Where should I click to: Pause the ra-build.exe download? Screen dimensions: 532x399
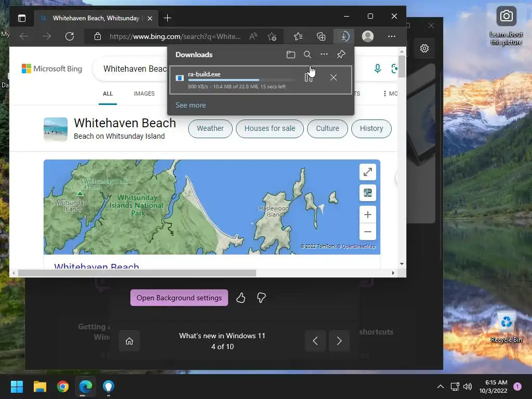click(x=308, y=78)
